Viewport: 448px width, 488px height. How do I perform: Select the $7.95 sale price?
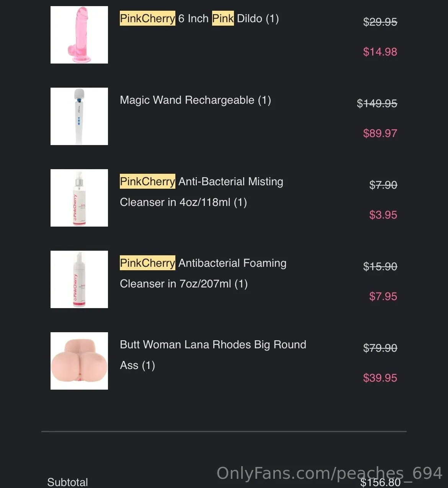coord(383,296)
